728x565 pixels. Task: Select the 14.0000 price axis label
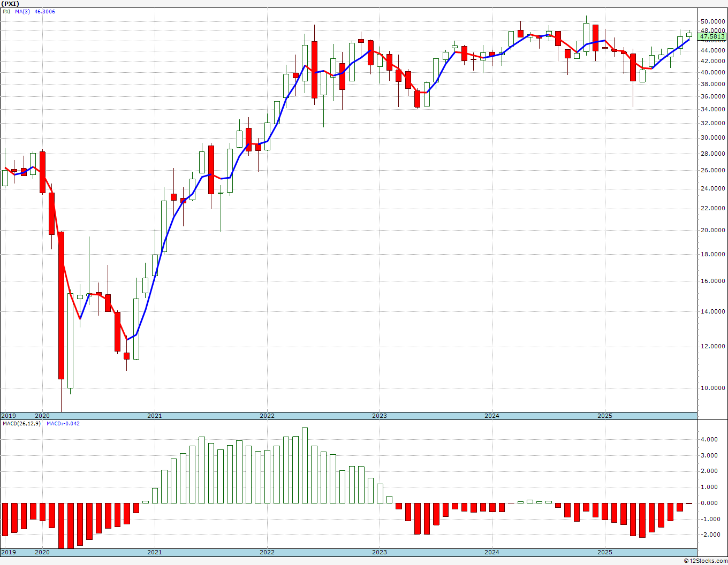pos(712,311)
